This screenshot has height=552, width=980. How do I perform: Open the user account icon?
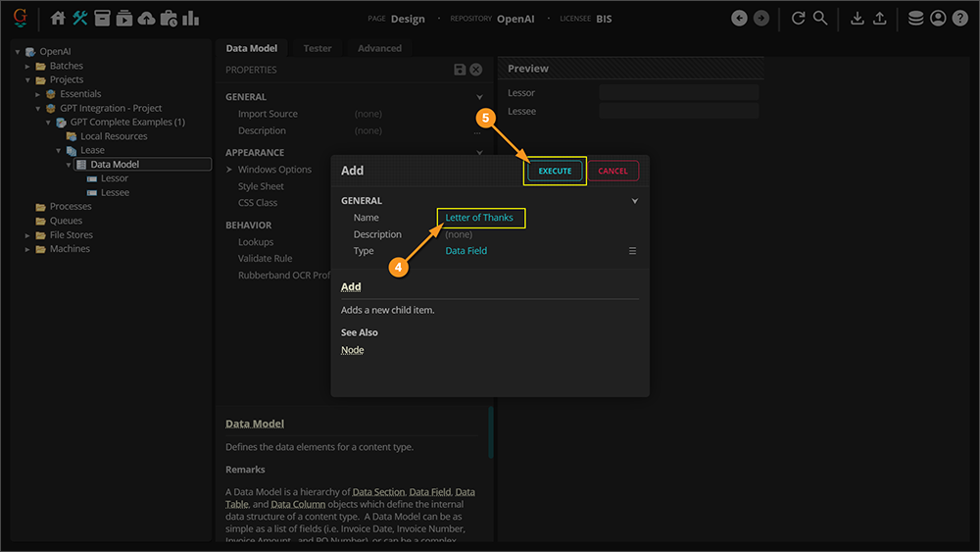938,18
